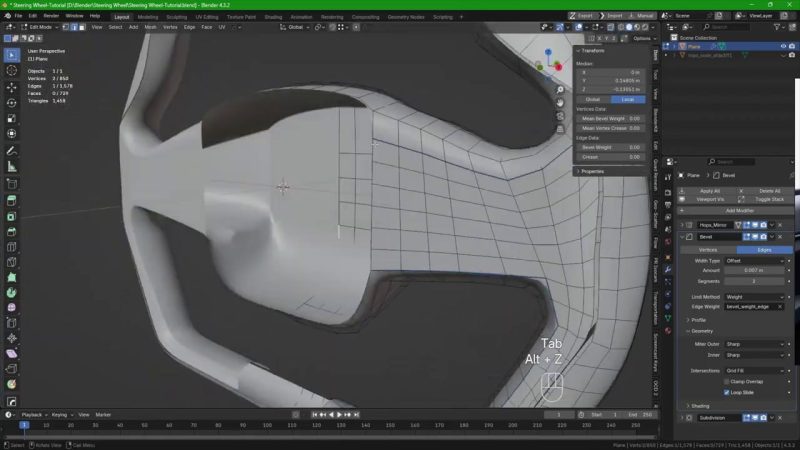This screenshot has height=450, width=800.
Task: Open the Render menu
Action: (x=49, y=16)
